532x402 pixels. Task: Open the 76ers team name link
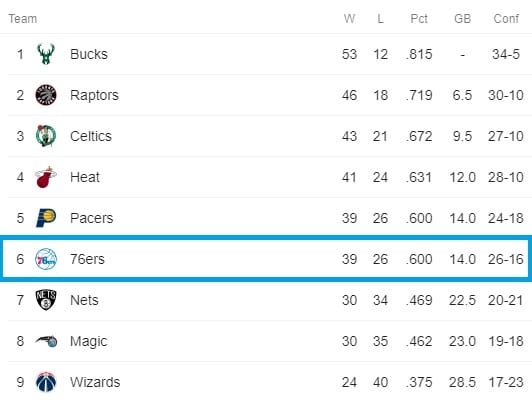click(x=87, y=259)
